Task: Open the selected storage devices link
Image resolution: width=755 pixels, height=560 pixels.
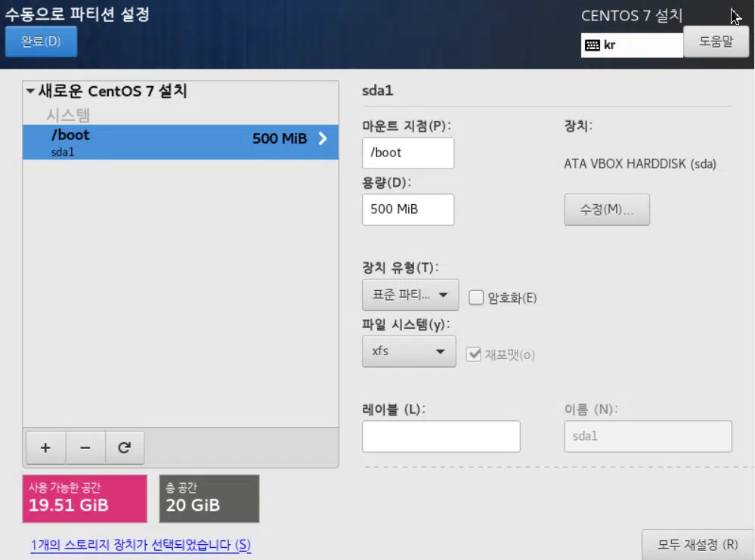Action: point(140,545)
